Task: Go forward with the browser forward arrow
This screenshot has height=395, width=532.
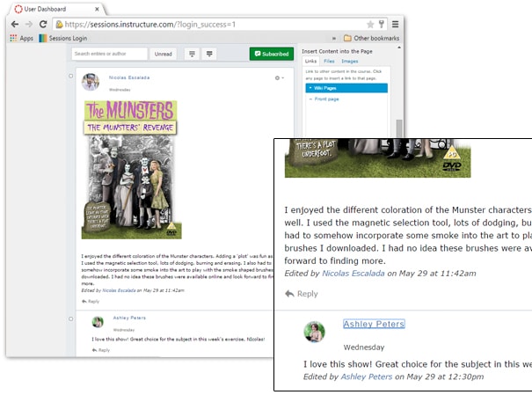Action: pyautogui.click(x=29, y=24)
